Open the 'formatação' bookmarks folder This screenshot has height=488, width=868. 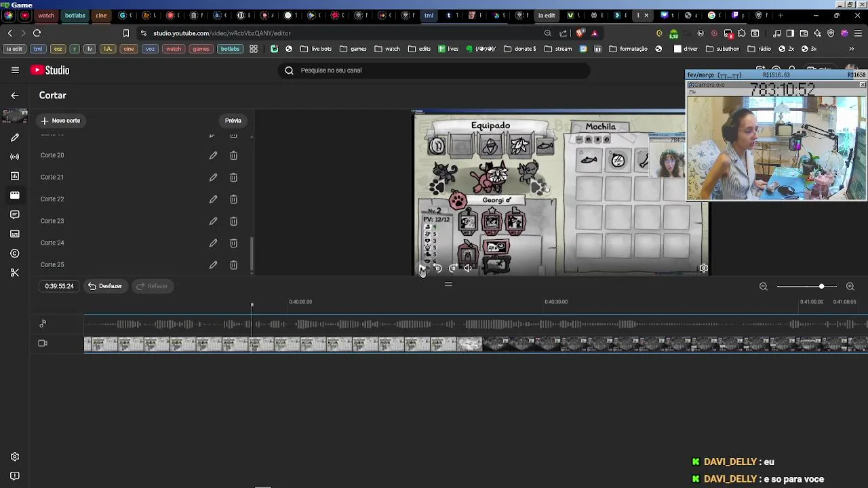coord(629,49)
